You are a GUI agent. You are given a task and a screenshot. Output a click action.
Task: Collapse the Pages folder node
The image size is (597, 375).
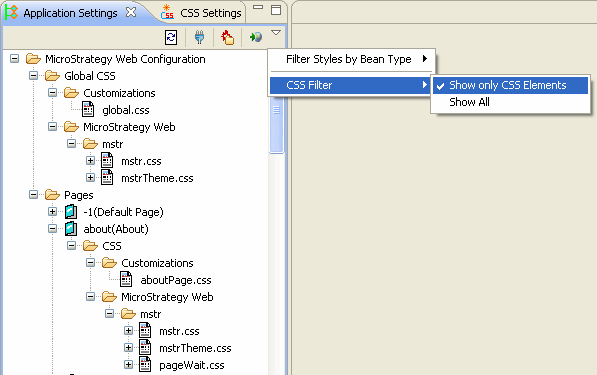pyautogui.click(x=34, y=195)
